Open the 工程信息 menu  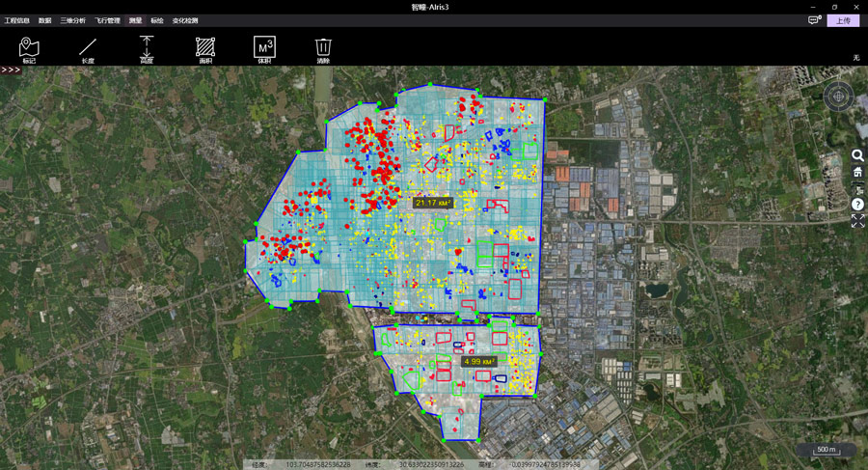(17, 20)
